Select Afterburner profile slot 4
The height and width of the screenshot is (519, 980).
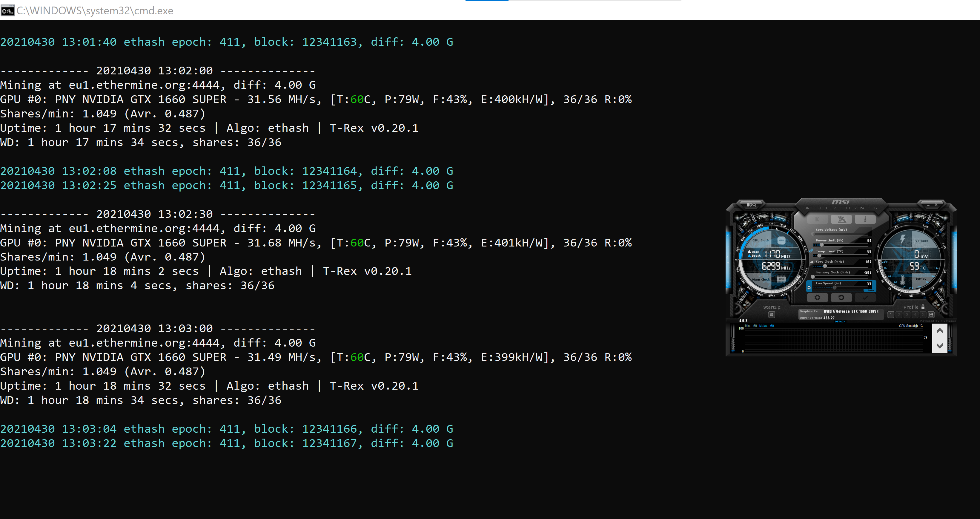pyautogui.click(x=915, y=315)
